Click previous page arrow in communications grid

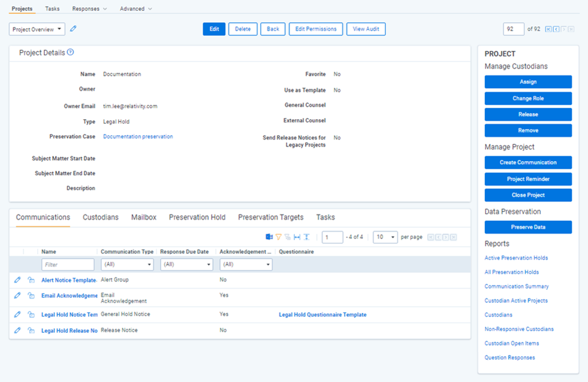438,237
